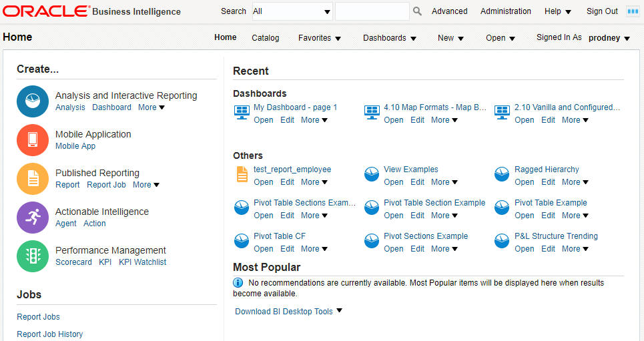This screenshot has height=341, width=644.
Task: Click the Ragged Hierarchy analysis icon
Action: [x=502, y=174]
